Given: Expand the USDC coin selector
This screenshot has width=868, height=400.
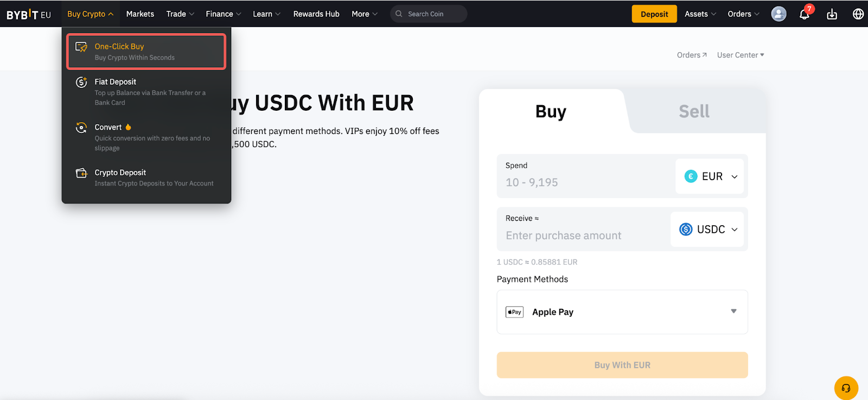Looking at the screenshot, I should tap(708, 230).
